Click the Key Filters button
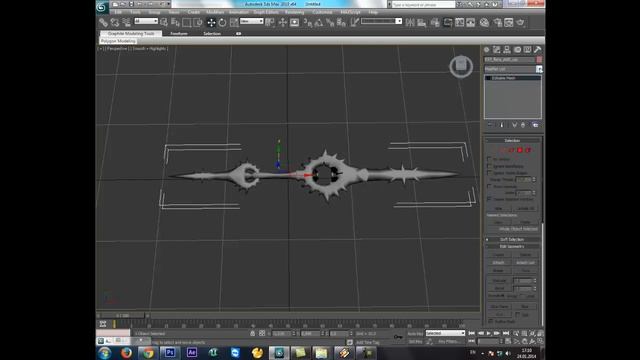 pos(448,341)
